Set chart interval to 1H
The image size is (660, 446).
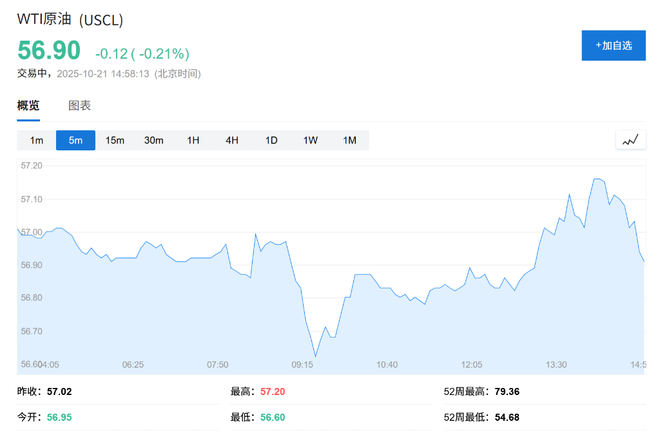point(193,141)
